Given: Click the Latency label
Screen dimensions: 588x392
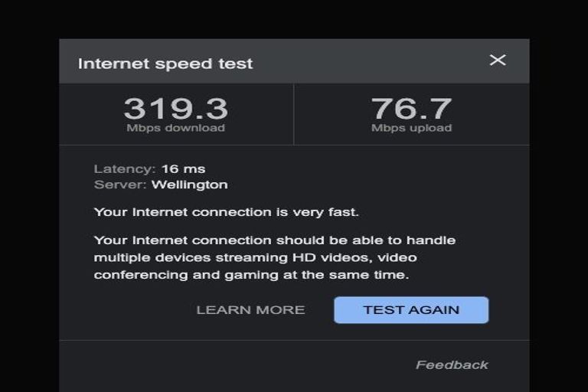Looking at the screenshot, I should pos(124,168).
